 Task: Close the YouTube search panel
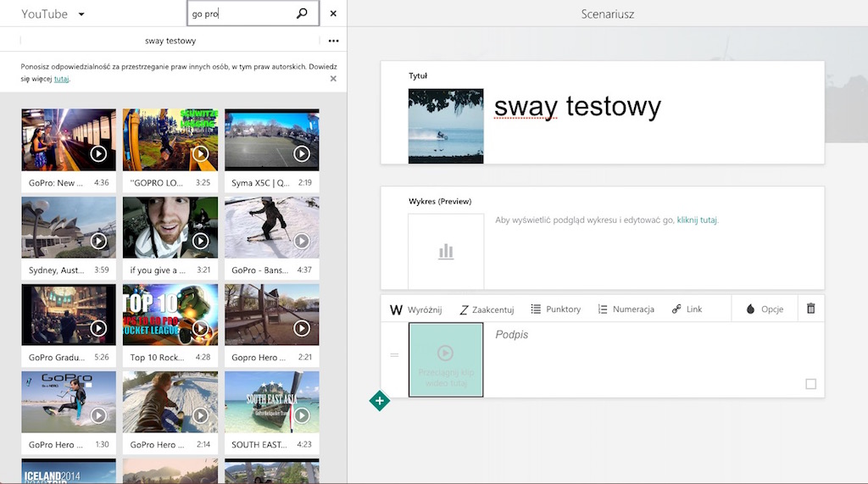click(333, 14)
